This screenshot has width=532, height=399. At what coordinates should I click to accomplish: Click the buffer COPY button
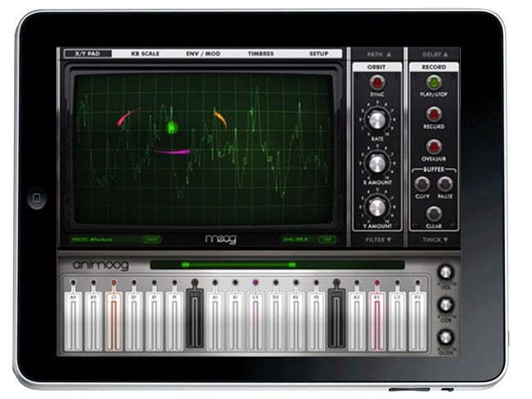(x=422, y=184)
